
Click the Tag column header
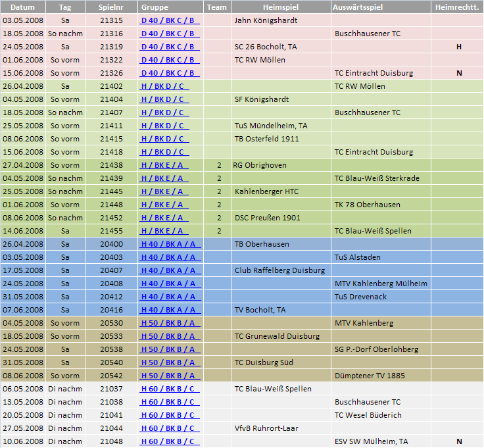pyautogui.click(x=65, y=7)
